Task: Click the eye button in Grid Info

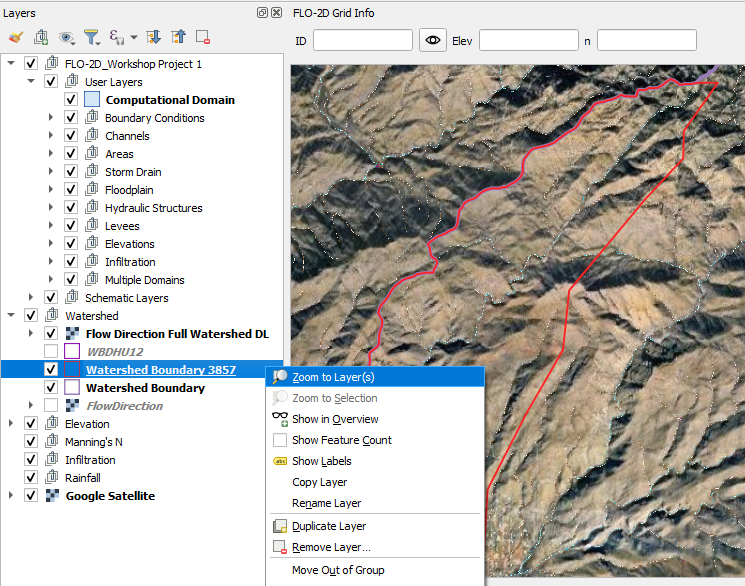Action: [432, 40]
